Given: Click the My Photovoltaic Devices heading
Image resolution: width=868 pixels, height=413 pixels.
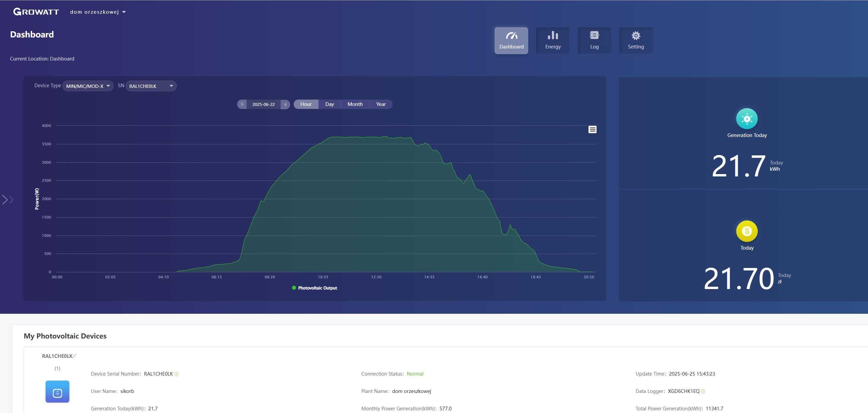Looking at the screenshot, I should click(x=65, y=336).
